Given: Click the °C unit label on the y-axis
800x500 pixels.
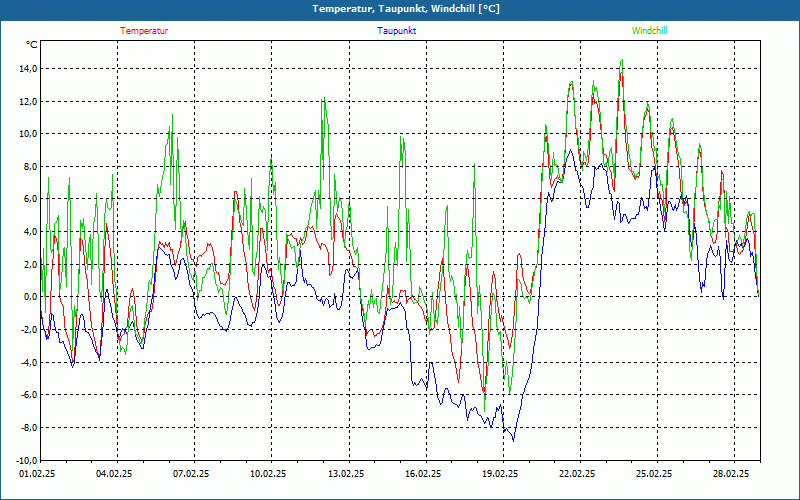Looking at the screenshot, I should click(32, 45).
